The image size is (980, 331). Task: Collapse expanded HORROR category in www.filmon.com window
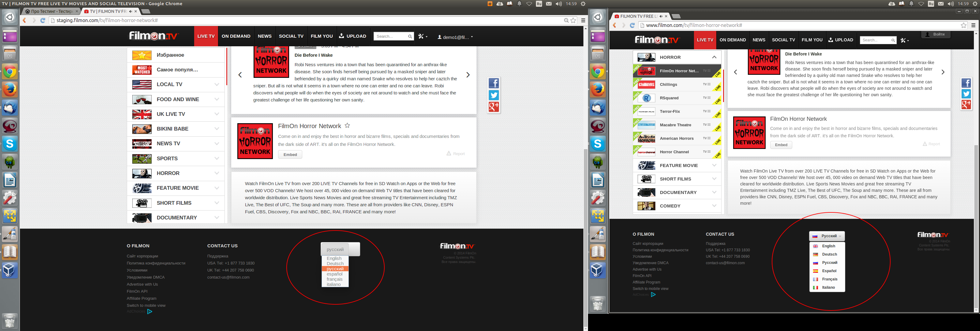714,58
